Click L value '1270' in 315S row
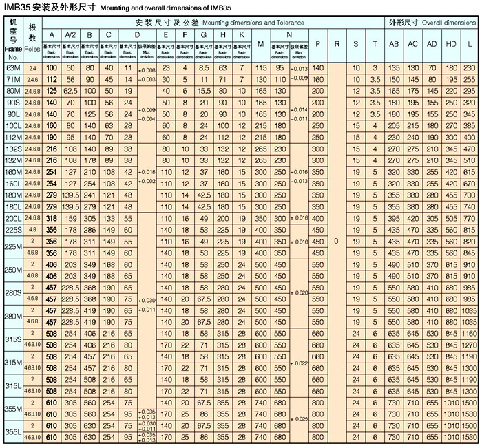482x448 pixels. 469,345
